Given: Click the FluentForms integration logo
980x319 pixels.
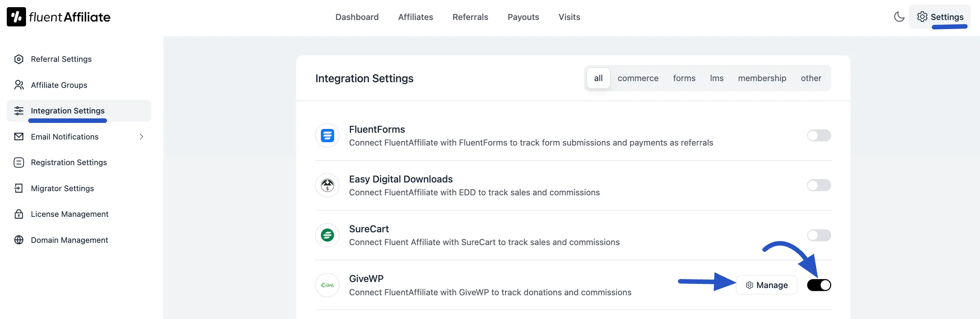Looking at the screenshot, I should (327, 135).
